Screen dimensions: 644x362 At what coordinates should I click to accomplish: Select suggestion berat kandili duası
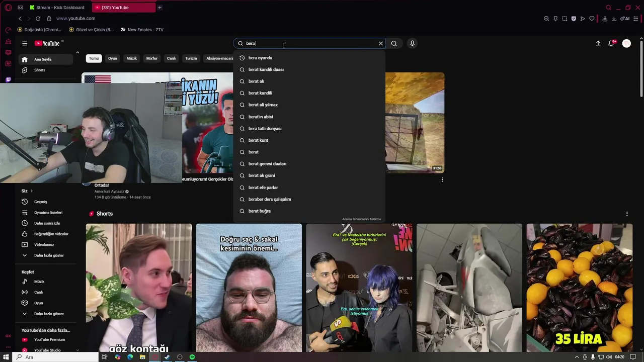coord(309,69)
